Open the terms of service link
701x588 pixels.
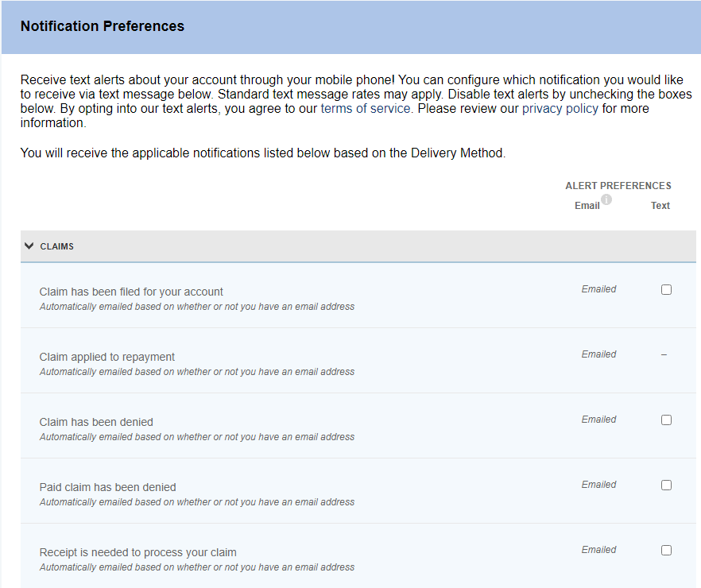[366, 108]
